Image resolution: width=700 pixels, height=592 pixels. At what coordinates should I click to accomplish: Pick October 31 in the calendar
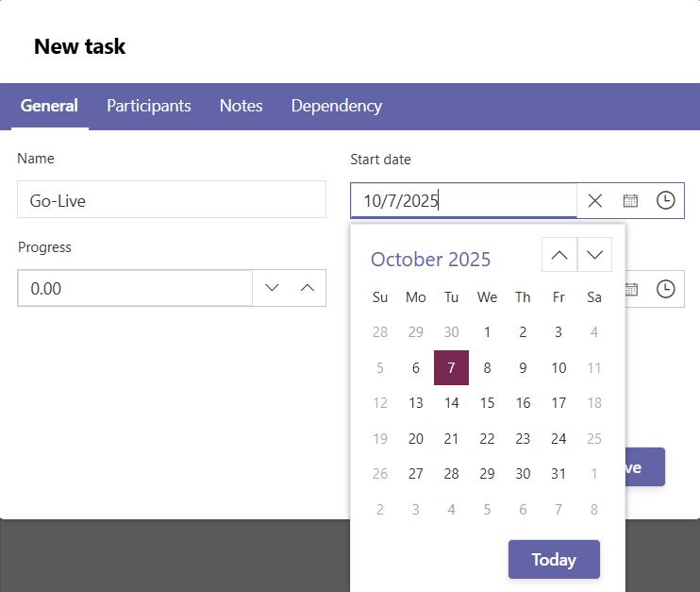(558, 474)
